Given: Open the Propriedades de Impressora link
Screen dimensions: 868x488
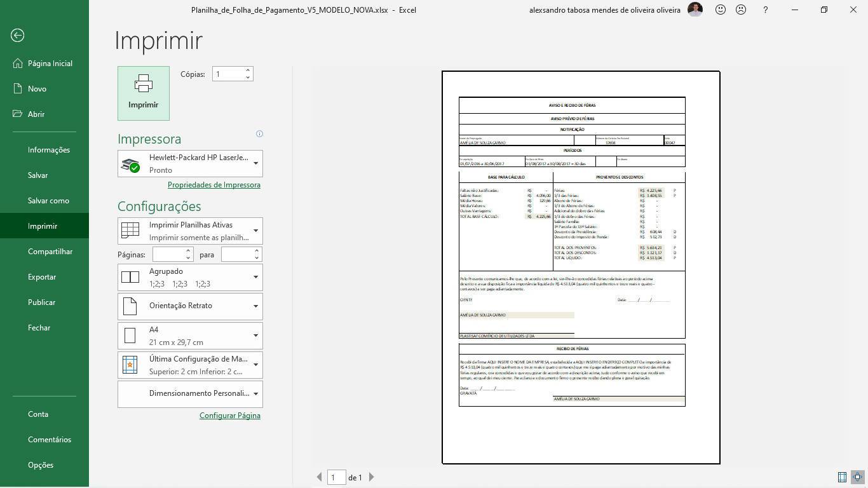Looking at the screenshot, I should point(214,185).
